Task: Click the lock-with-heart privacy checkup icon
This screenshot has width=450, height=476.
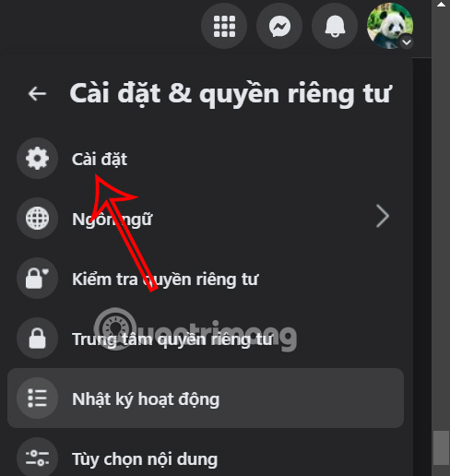Action: pos(37,279)
